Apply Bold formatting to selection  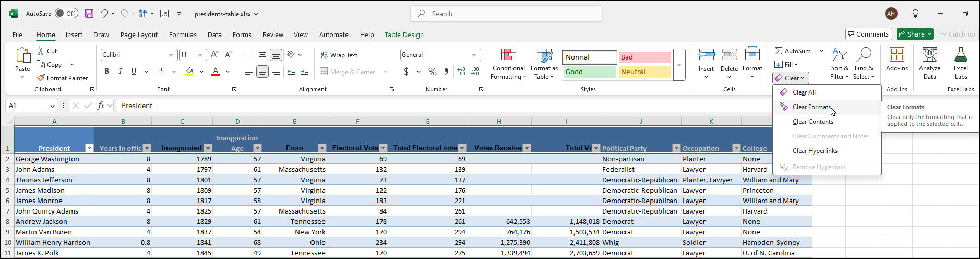107,72
